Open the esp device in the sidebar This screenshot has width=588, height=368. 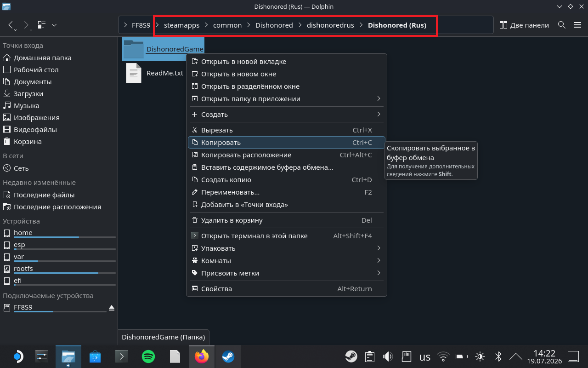(x=59, y=245)
